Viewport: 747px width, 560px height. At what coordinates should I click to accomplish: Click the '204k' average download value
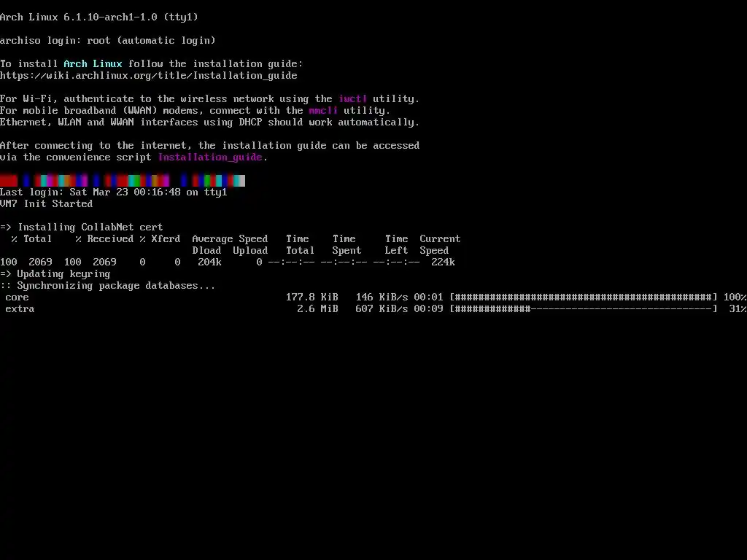209,262
